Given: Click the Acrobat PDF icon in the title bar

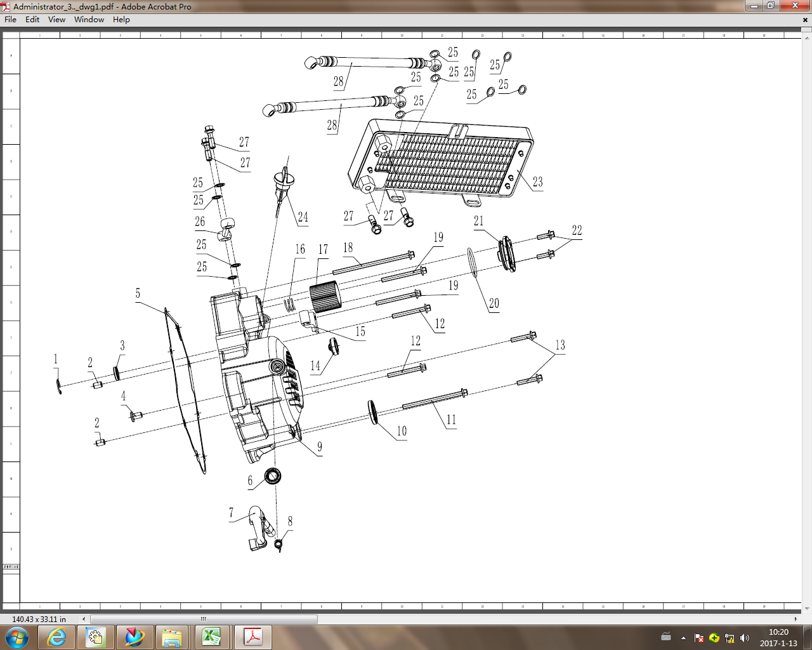Looking at the screenshot, I should pos(6,6).
